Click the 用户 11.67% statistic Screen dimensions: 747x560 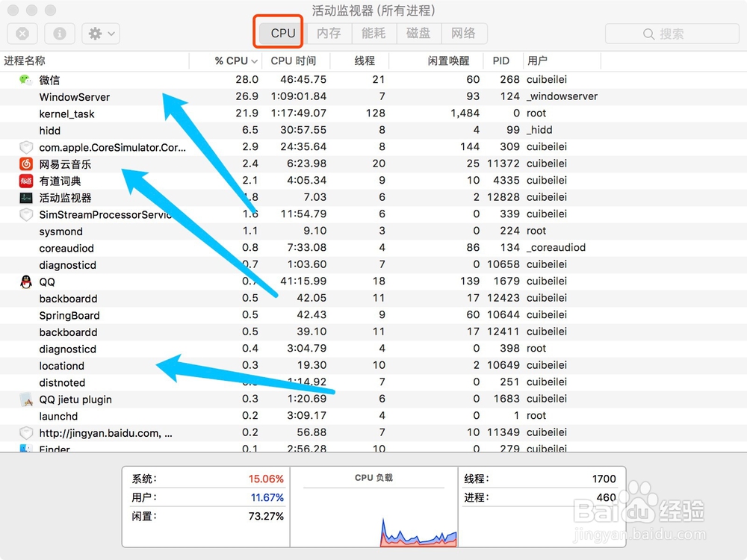(207, 497)
